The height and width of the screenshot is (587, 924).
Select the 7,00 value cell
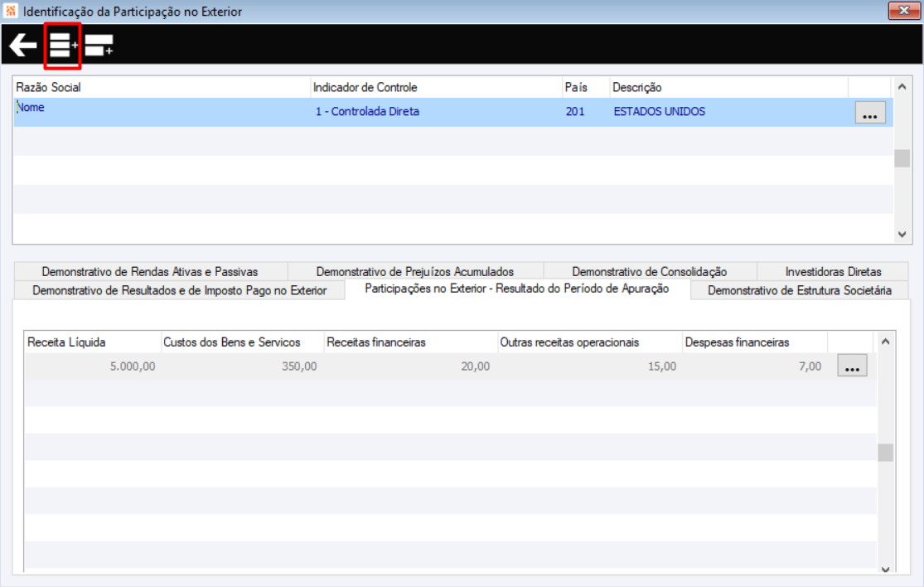755,366
